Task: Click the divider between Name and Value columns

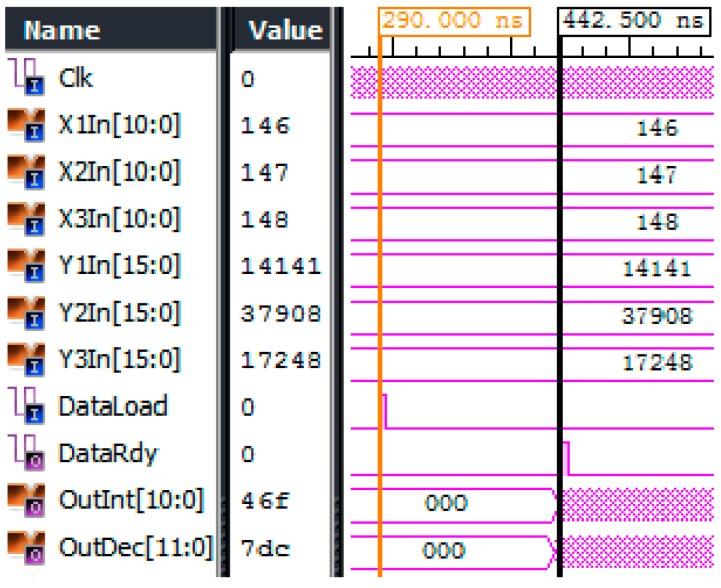Action: tap(223, 292)
